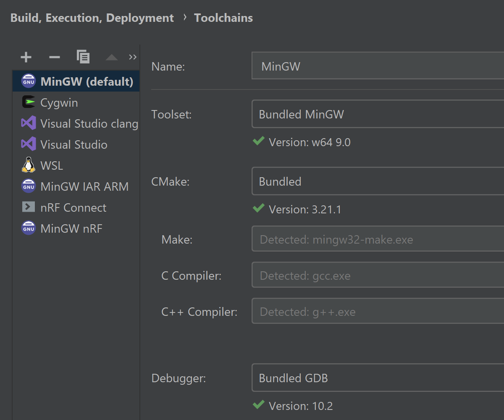This screenshot has width=504, height=420.
Task: Select the MinGW IAR ARM toolchain
Action: (76, 186)
